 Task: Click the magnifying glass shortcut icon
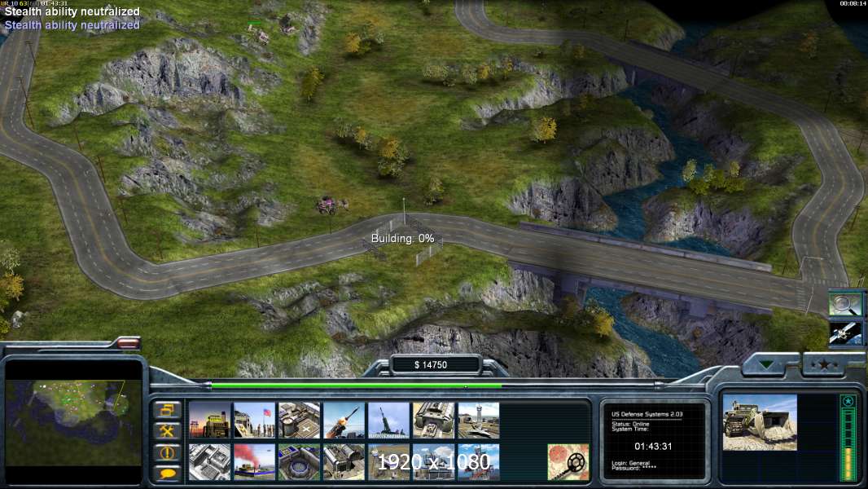point(845,304)
